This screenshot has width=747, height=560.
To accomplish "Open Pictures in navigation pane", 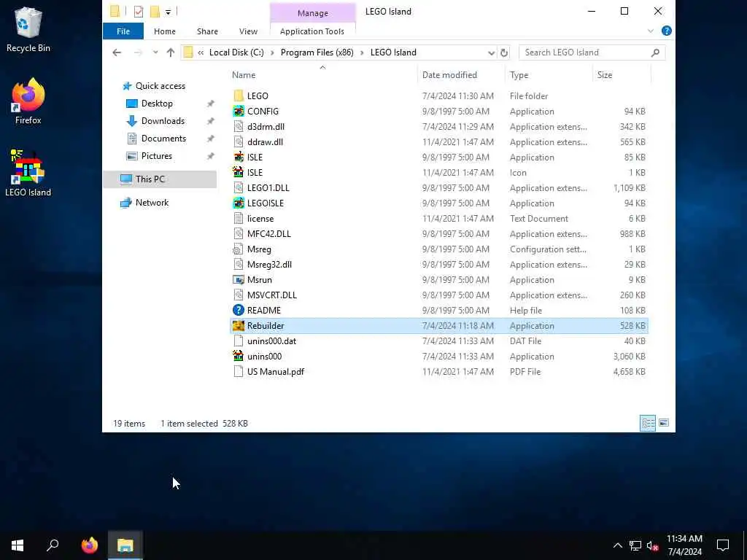I will coord(156,156).
